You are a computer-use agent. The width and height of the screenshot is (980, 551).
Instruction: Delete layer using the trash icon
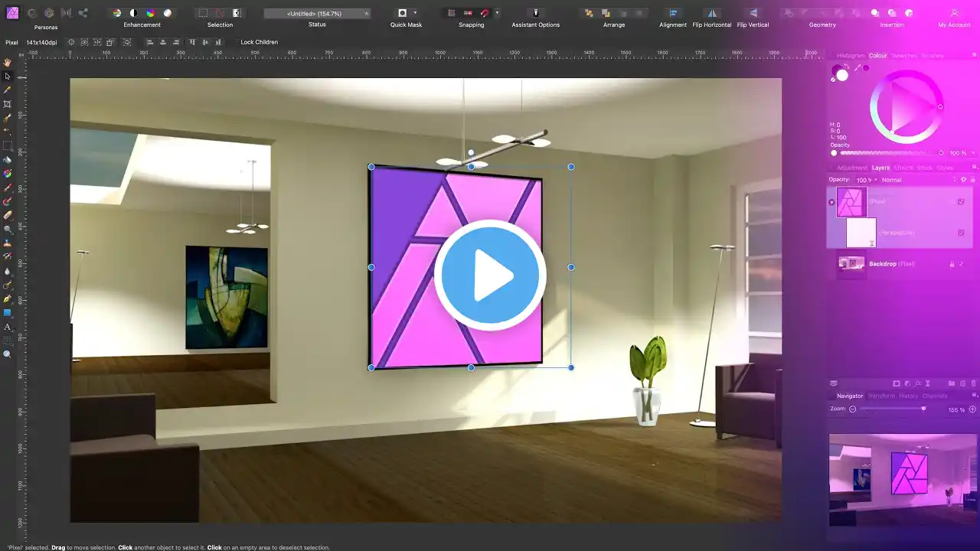point(972,383)
